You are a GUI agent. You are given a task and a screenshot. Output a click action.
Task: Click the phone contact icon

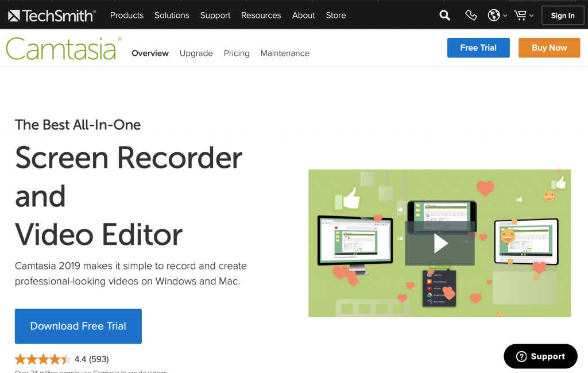click(x=471, y=16)
